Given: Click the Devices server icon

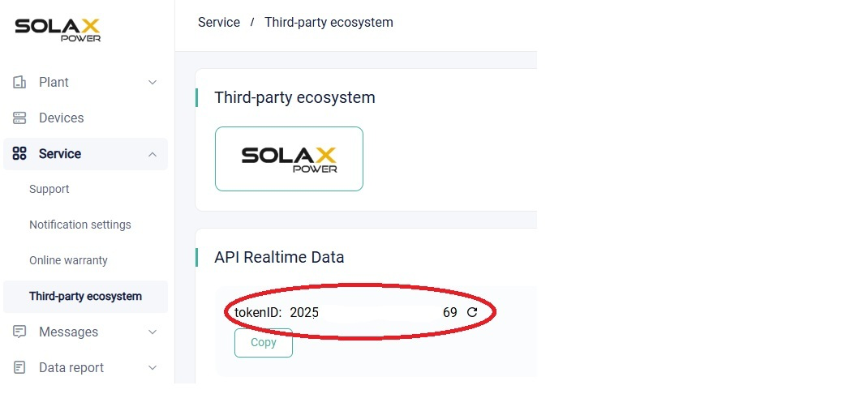Looking at the screenshot, I should 19,118.
